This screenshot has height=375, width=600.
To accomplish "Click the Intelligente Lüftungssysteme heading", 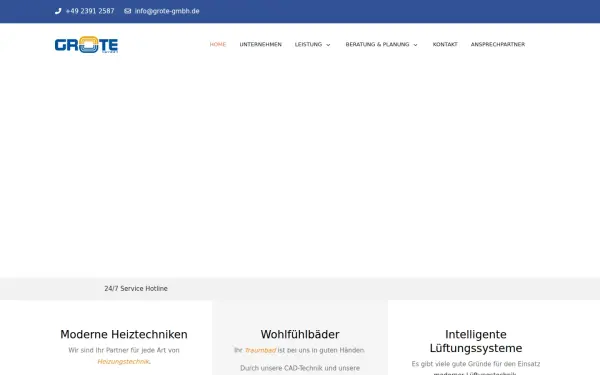I will 476,341.
